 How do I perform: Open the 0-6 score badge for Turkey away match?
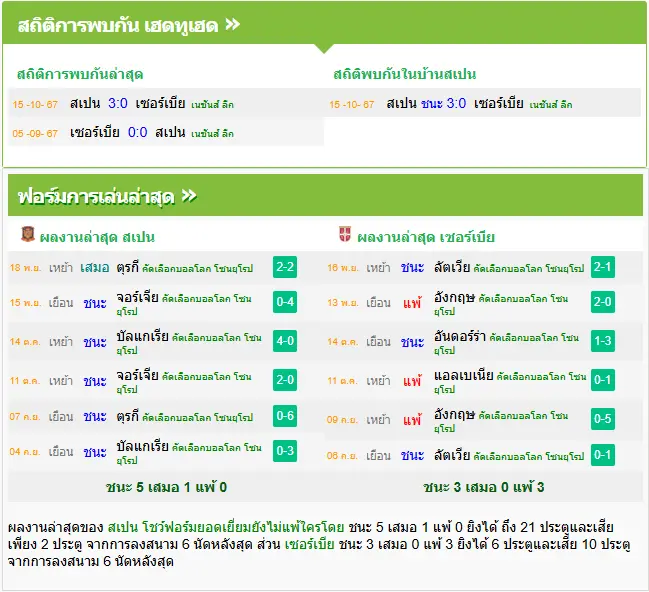[285, 416]
